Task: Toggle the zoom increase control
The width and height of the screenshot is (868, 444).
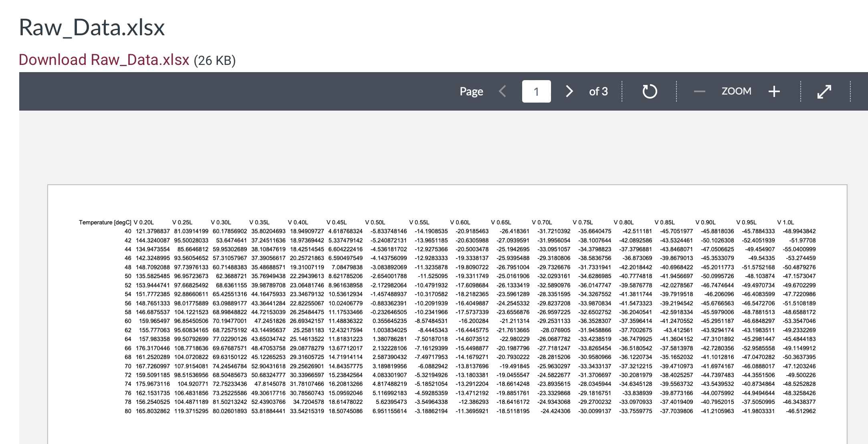Action: tap(773, 92)
